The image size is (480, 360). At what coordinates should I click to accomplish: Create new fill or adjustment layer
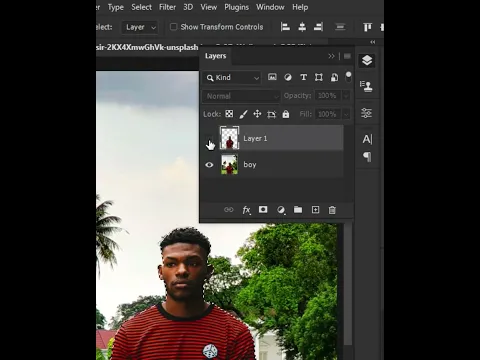[281, 210]
